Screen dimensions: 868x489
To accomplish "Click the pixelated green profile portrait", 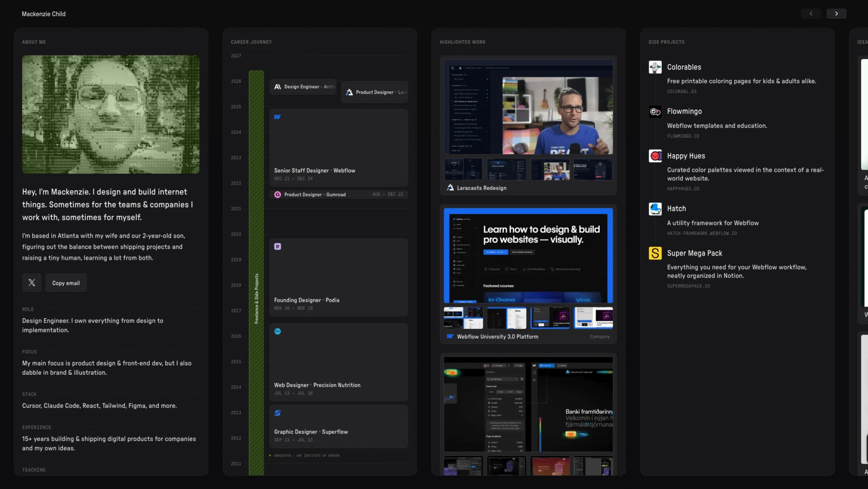I will coord(111,115).
